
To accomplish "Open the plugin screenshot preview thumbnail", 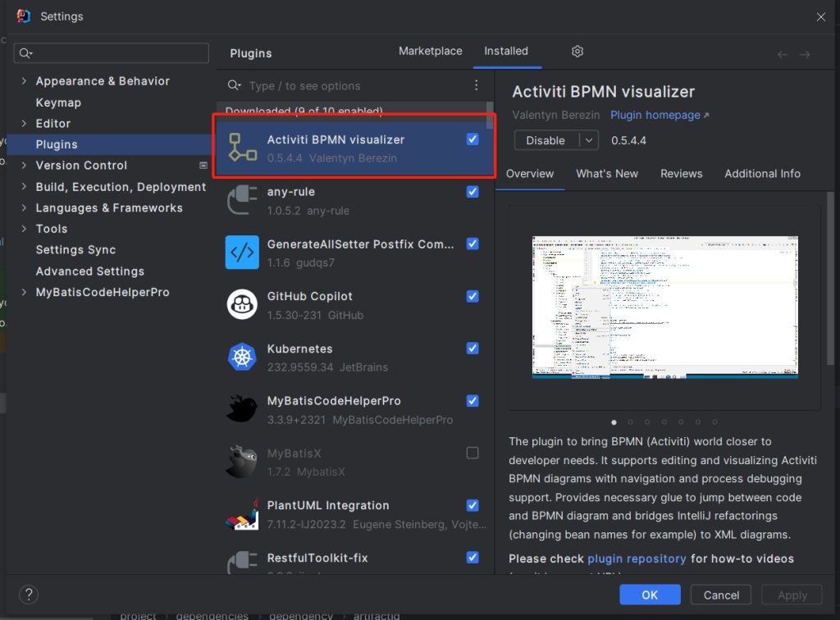I will (664, 308).
